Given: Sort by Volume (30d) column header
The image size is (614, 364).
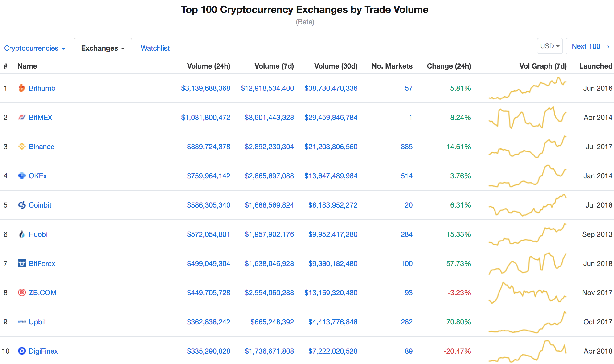Looking at the screenshot, I should (336, 66).
